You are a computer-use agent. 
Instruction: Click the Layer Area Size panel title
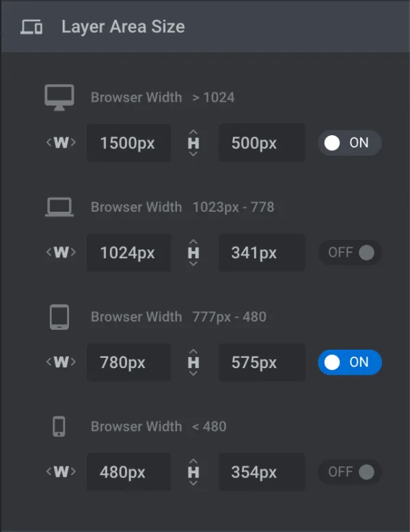click(123, 27)
